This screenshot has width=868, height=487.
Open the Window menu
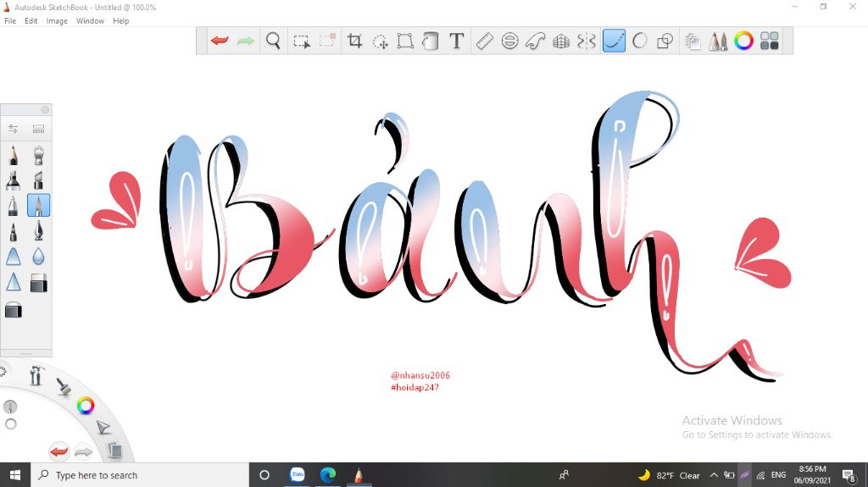click(90, 21)
